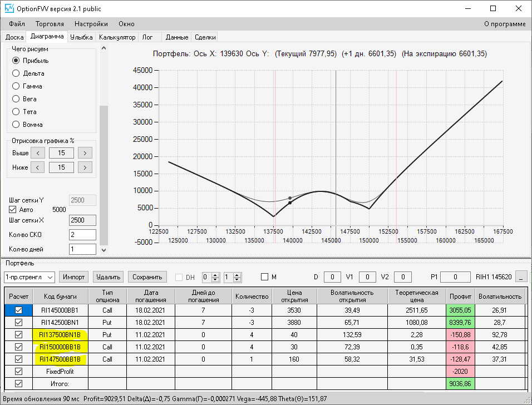Open the О программе menu

[505, 24]
